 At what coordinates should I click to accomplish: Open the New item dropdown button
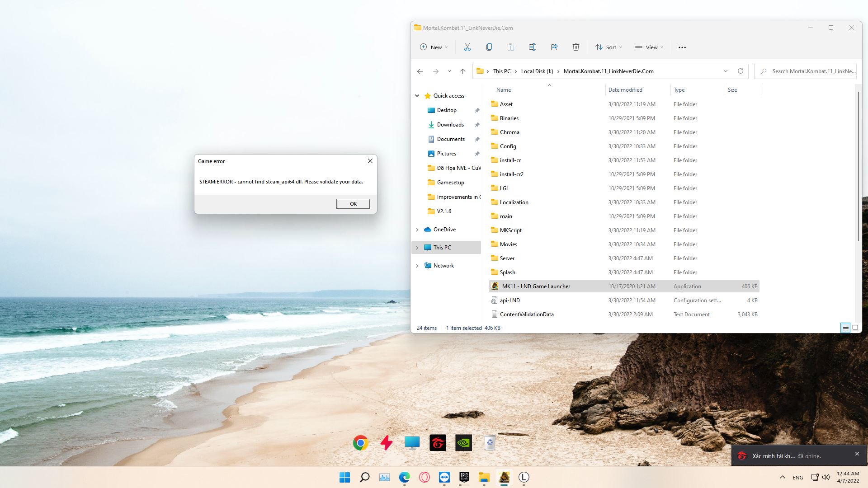434,47
